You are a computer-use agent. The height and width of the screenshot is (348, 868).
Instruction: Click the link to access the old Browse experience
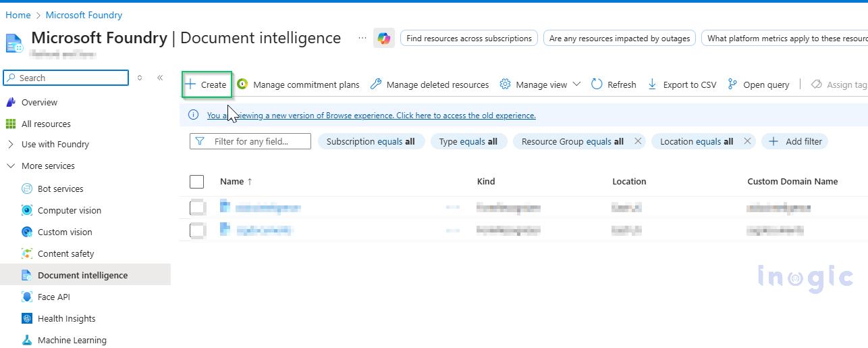pos(371,116)
